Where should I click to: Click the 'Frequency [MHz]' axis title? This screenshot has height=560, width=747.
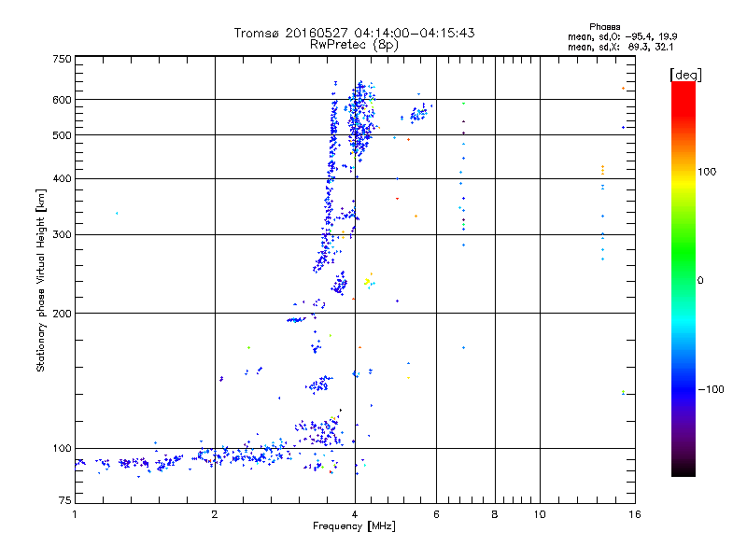pyautogui.click(x=354, y=526)
